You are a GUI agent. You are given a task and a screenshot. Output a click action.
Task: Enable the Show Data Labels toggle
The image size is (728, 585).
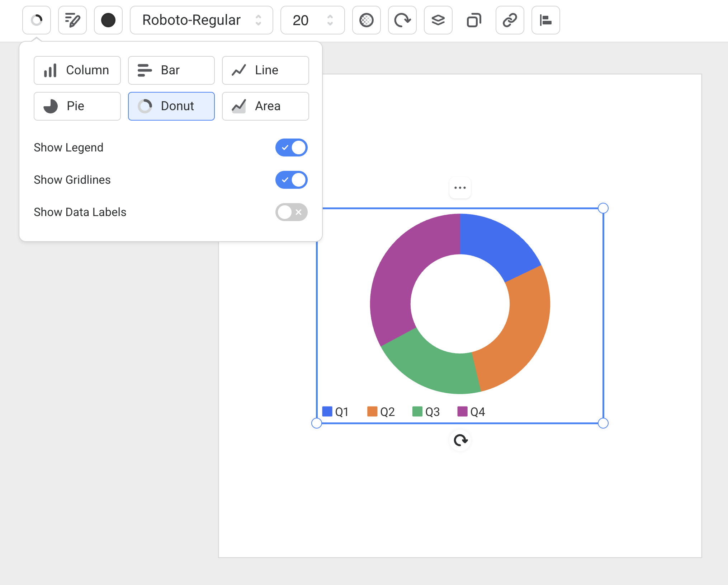click(292, 212)
